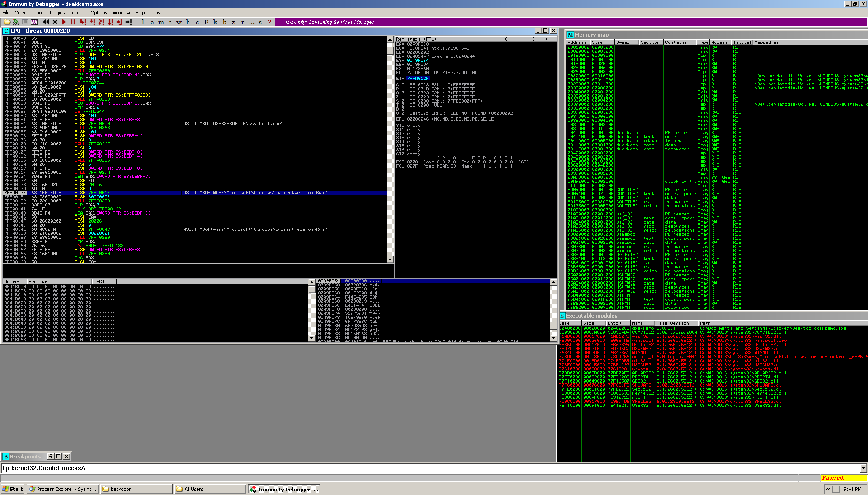Click Hex dump column header in dump pane

[59, 282]
